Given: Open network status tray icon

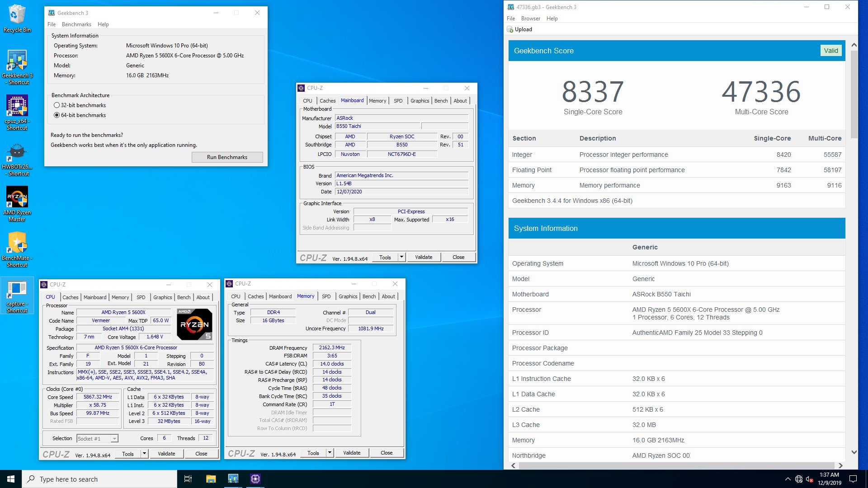Looking at the screenshot, I should 799,479.
